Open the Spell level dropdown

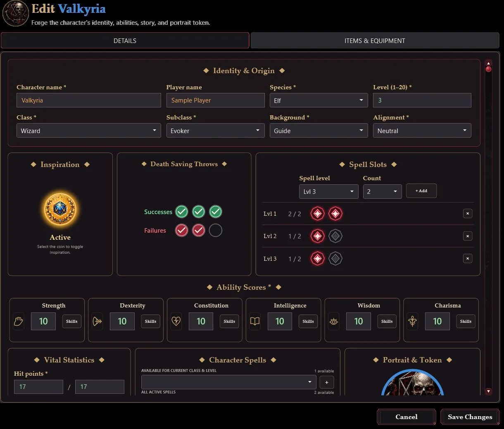(329, 191)
